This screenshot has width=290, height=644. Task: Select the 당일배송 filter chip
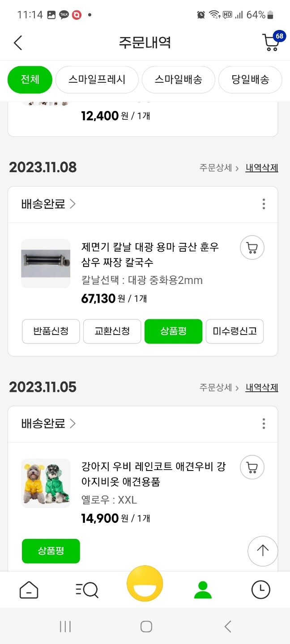(250, 80)
